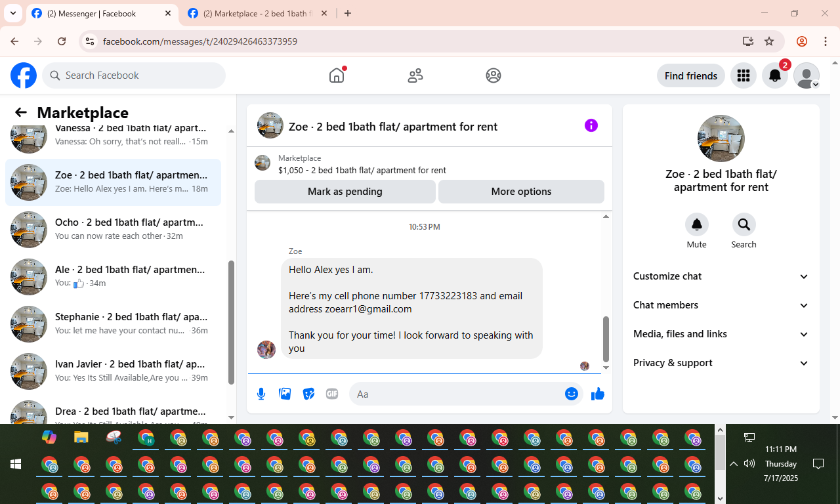Screen dimensions: 840x504
Task: Open Stephanie's conversation in the list
Action: [113, 324]
